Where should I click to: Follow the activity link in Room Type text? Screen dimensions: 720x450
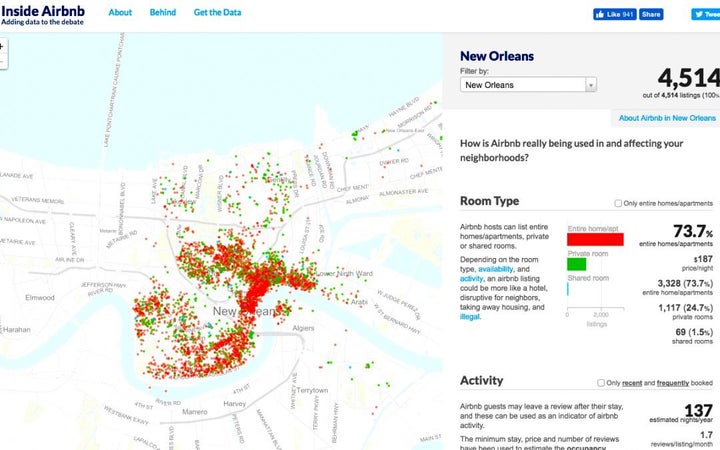click(x=472, y=279)
